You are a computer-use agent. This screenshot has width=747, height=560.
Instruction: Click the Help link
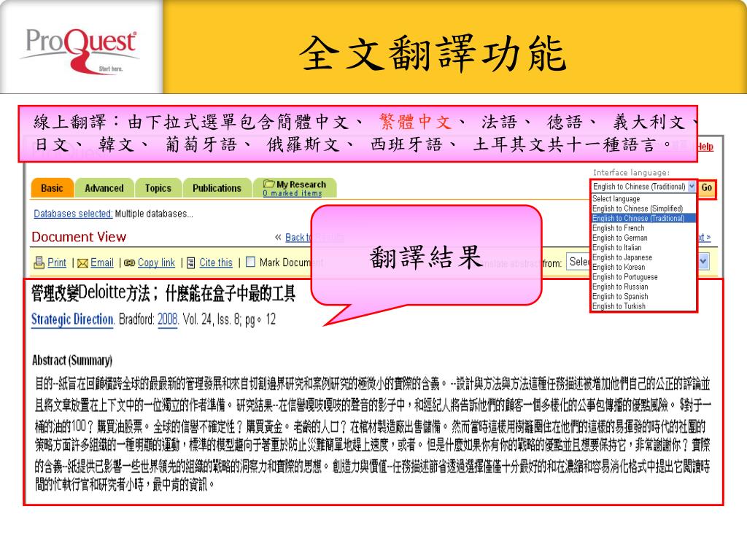pos(705,147)
